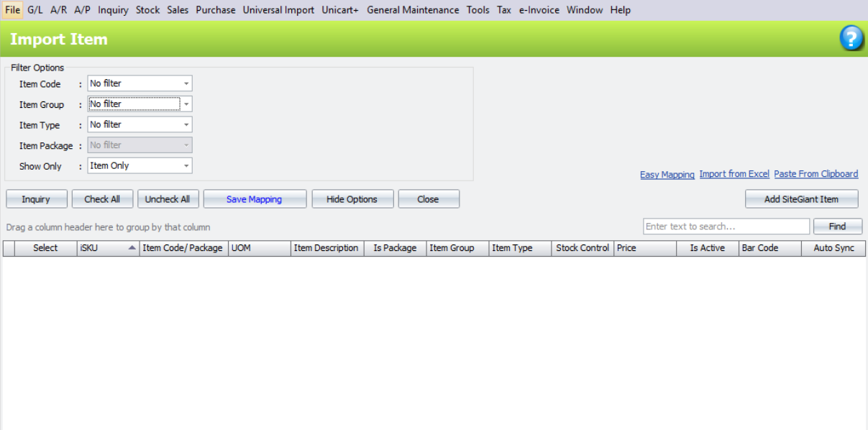The width and height of the screenshot is (868, 430).
Task: Sort by the Price column header
Action: point(645,248)
